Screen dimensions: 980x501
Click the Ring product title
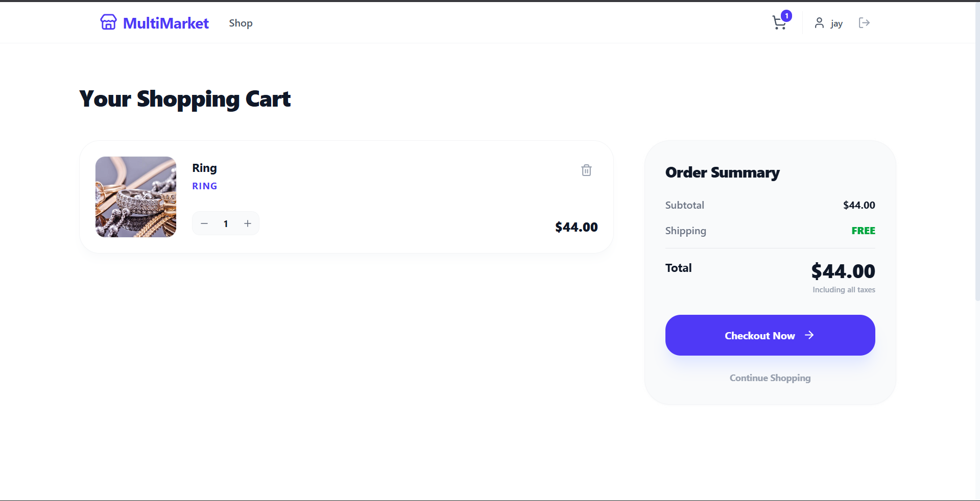(x=204, y=168)
